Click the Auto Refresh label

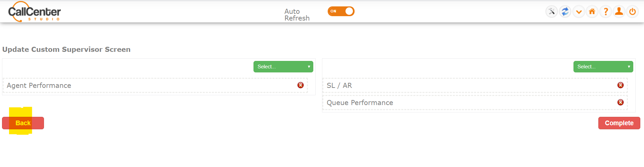click(x=297, y=15)
